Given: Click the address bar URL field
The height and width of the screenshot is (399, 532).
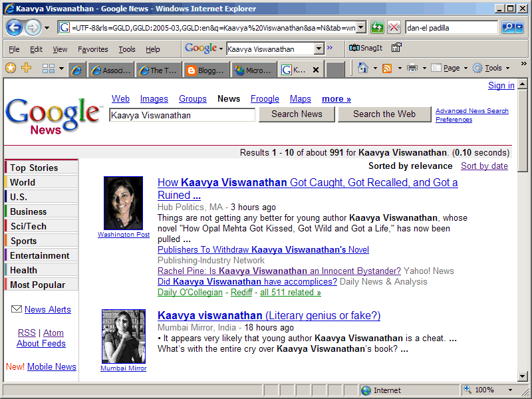Looking at the screenshot, I should 212,27.
